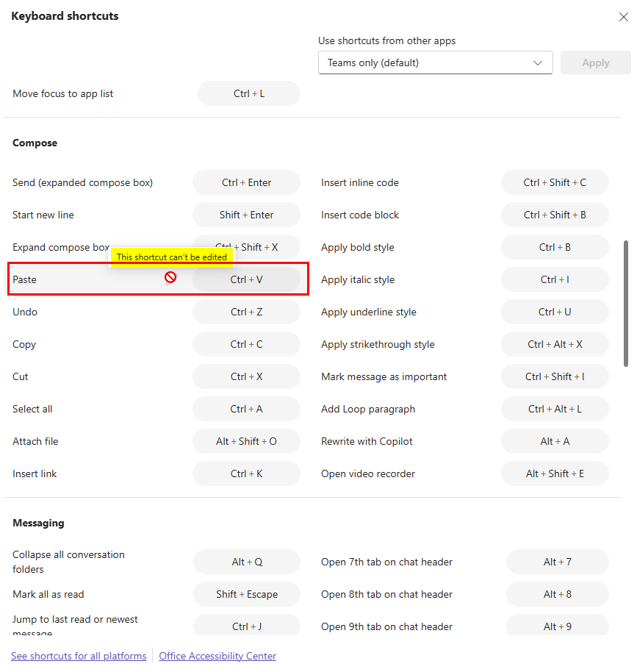Screen dimensions: 637x672
Task: Click the Start new line label
Action: tap(43, 215)
